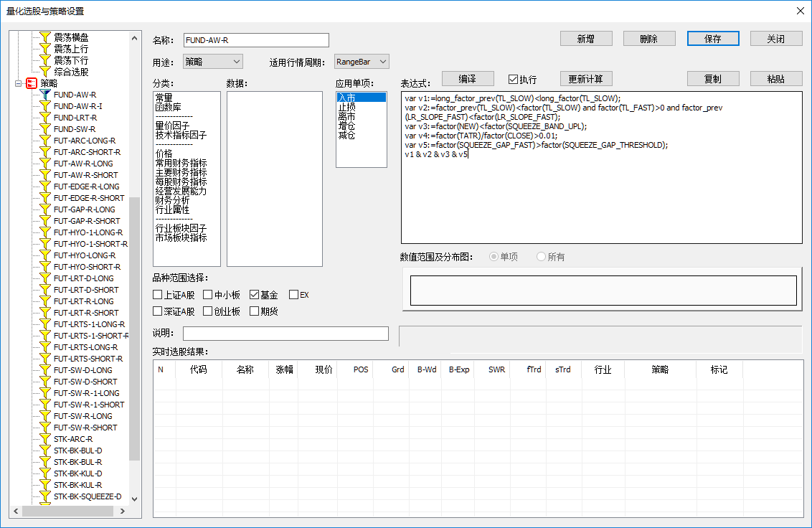Click the funnel icon beside FUT-EDGE-R-LONG
The height and width of the screenshot is (528, 812).
click(46, 187)
